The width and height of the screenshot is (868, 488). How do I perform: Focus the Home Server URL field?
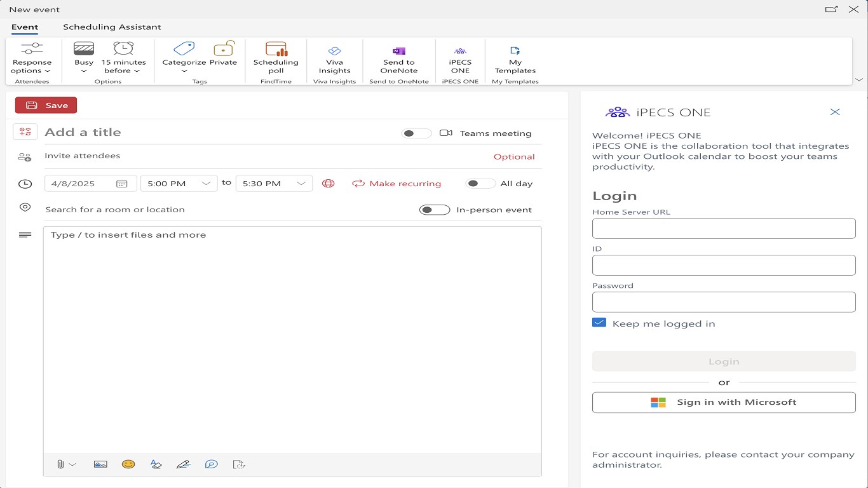[724, 229]
